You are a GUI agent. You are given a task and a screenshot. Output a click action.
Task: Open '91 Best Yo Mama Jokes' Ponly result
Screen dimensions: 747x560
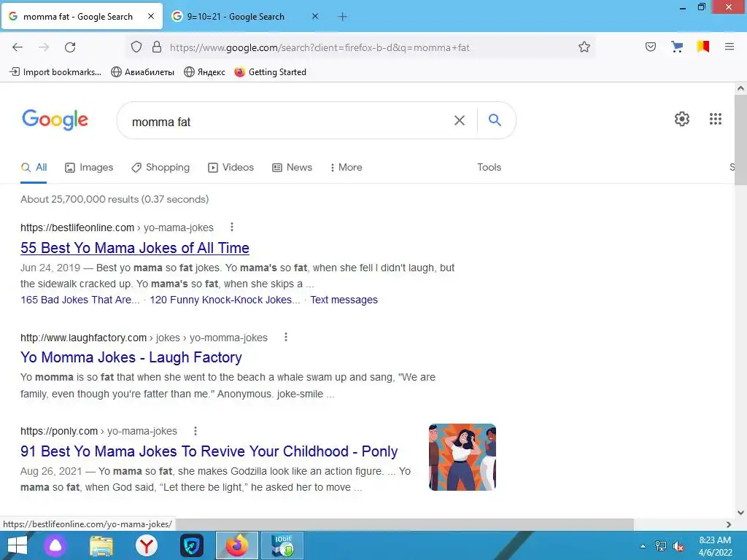(x=209, y=451)
